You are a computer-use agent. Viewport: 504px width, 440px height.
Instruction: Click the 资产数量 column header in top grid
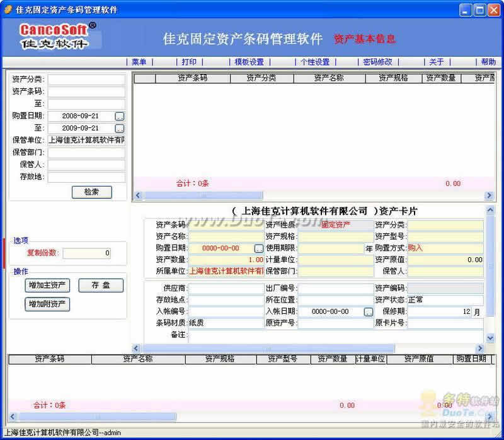coord(441,78)
